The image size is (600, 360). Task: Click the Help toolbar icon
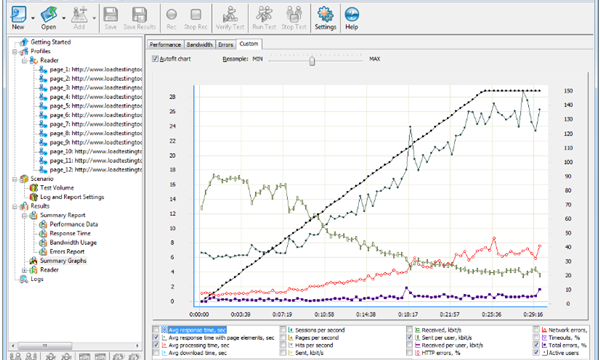352,15
